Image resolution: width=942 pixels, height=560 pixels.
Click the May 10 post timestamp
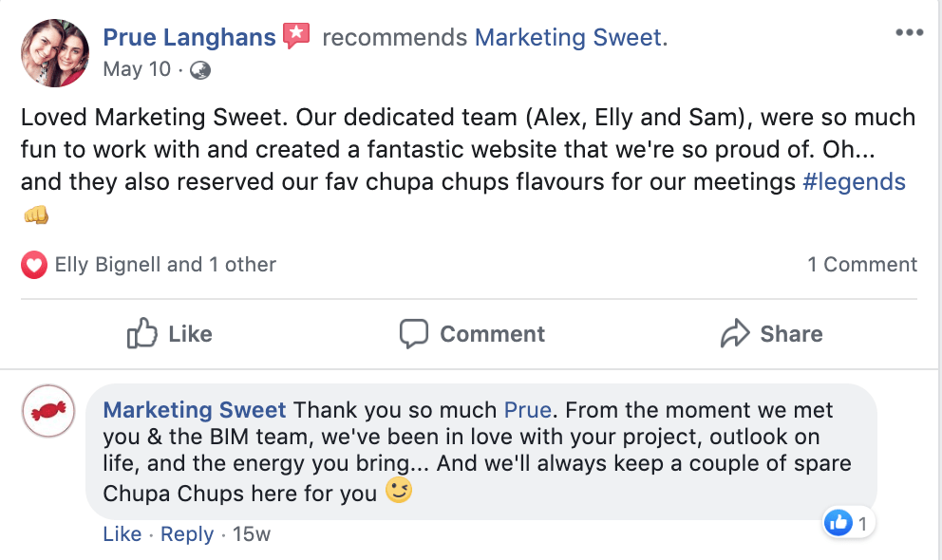click(x=137, y=68)
